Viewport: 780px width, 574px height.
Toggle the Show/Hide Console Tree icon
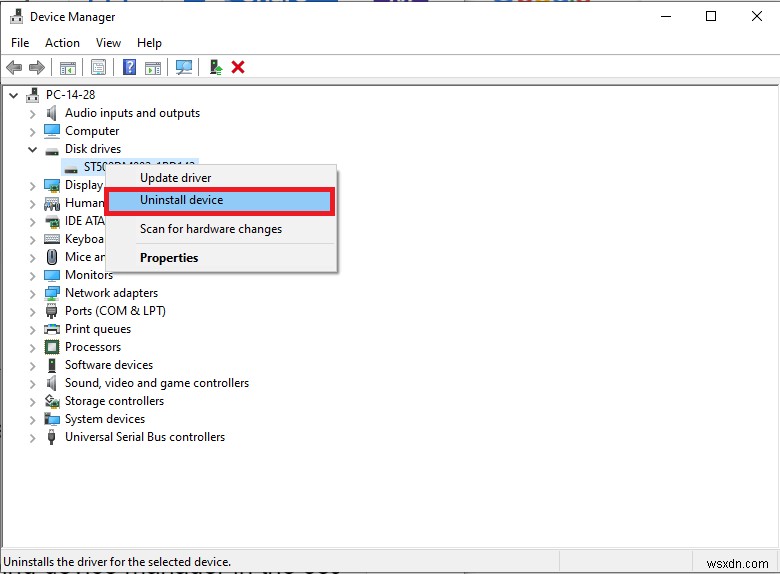(x=68, y=67)
